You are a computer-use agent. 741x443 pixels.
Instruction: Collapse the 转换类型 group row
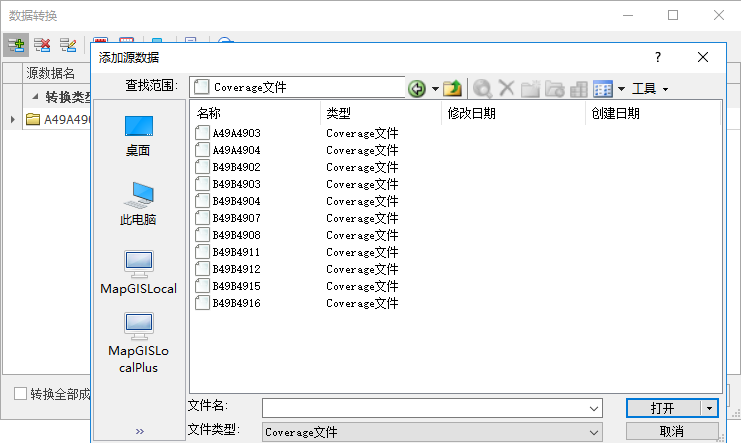(x=36, y=97)
